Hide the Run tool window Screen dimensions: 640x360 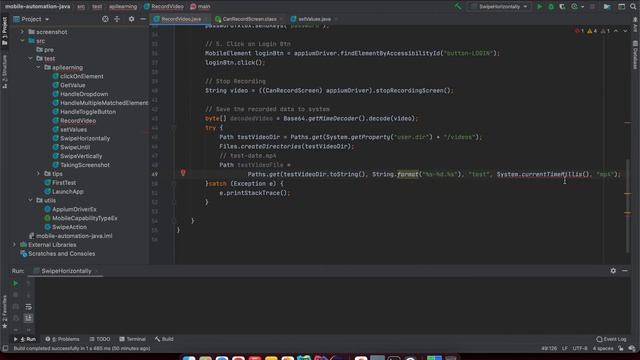click(x=625, y=271)
